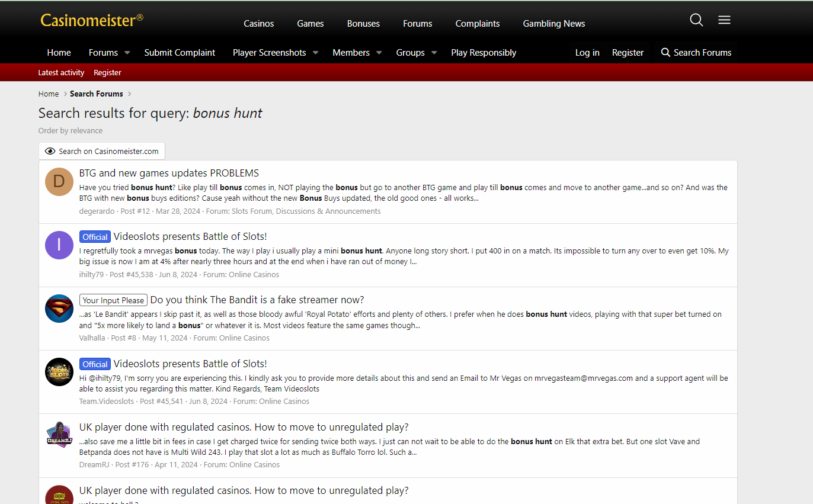813x504 pixels.
Task: Open Play Responsibly page
Action: [x=484, y=53]
